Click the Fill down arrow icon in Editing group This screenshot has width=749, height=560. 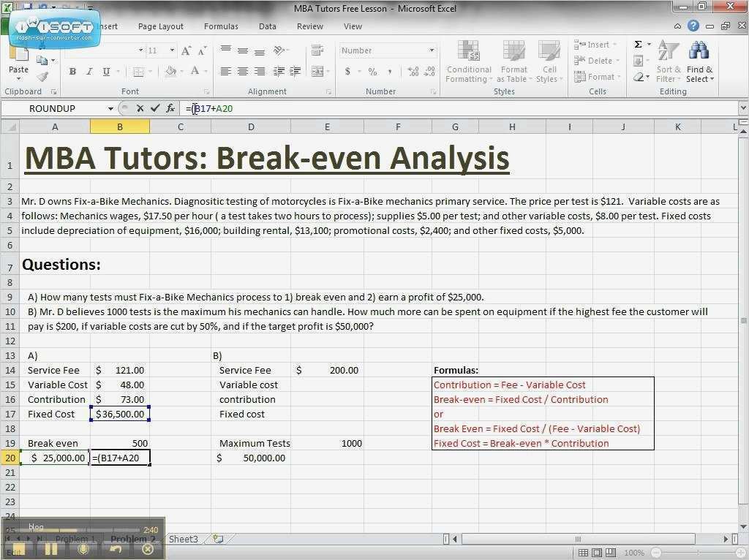(x=638, y=61)
